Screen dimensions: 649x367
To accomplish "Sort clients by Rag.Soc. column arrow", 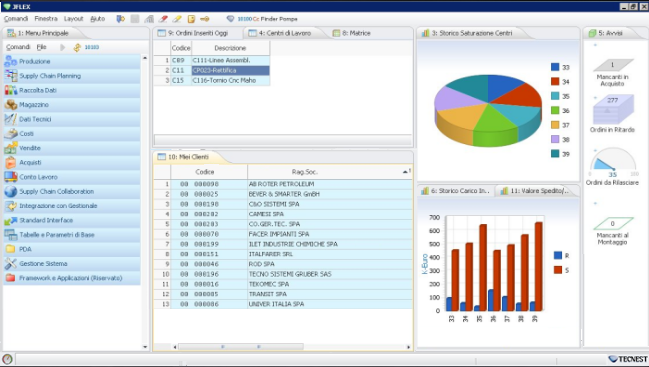I will (x=405, y=171).
